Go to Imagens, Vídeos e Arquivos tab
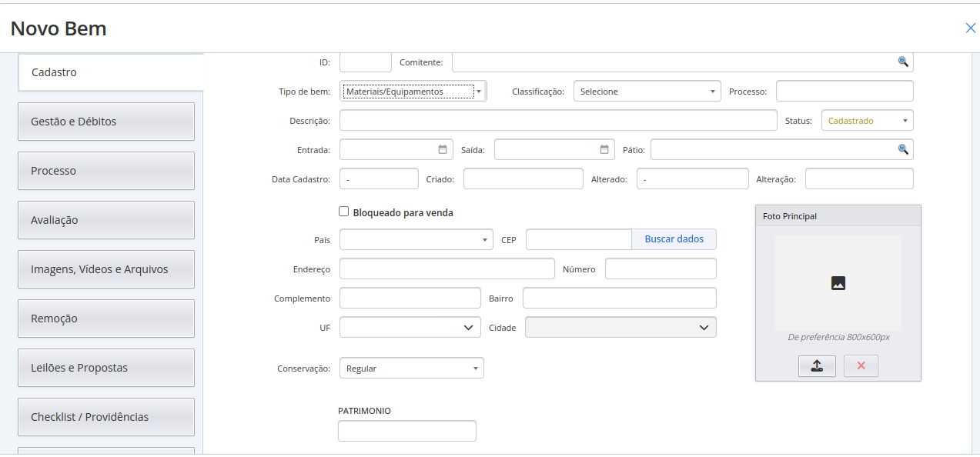980x457 pixels. pyautogui.click(x=106, y=269)
